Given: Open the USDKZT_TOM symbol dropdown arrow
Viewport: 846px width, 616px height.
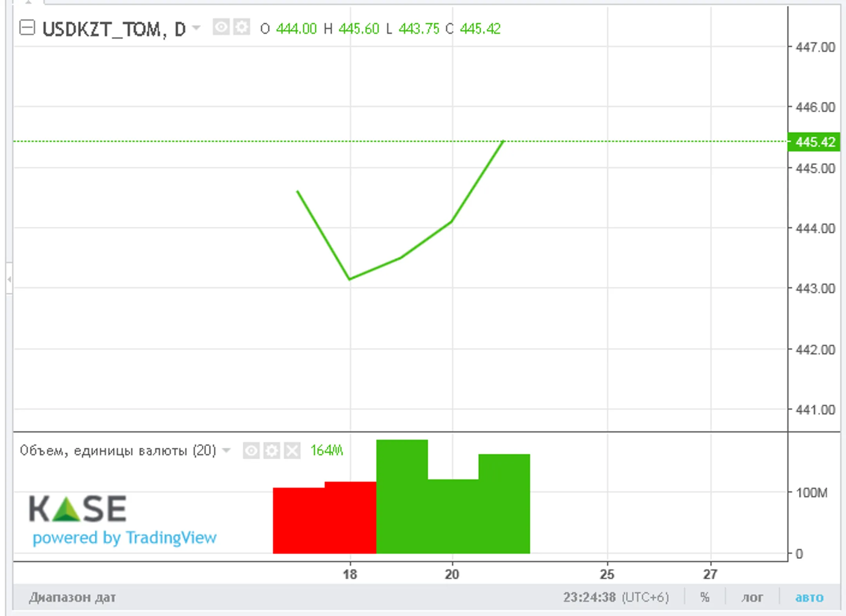Looking at the screenshot, I should (x=196, y=28).
